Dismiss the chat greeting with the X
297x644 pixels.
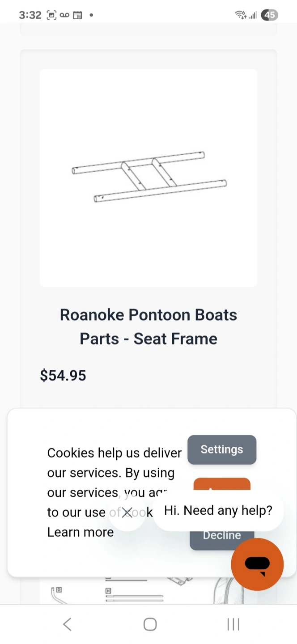[127, 513]
